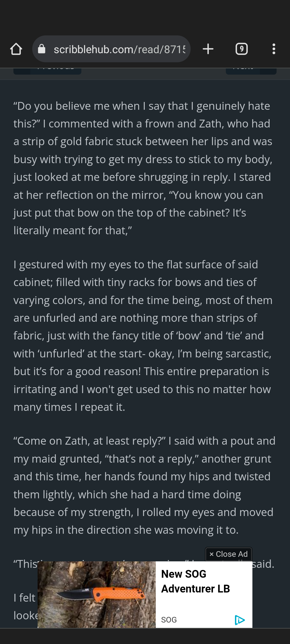Tap the browser home icon

[16, 49]
